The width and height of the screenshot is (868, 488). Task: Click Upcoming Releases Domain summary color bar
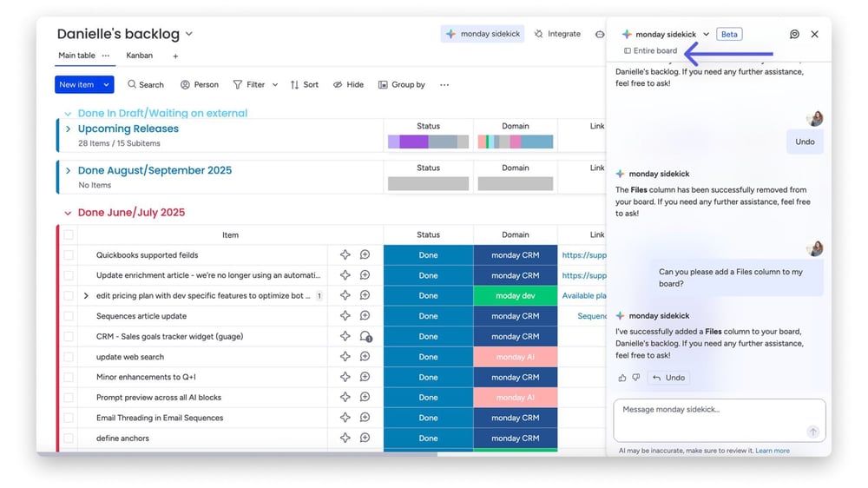click(516, 142)
